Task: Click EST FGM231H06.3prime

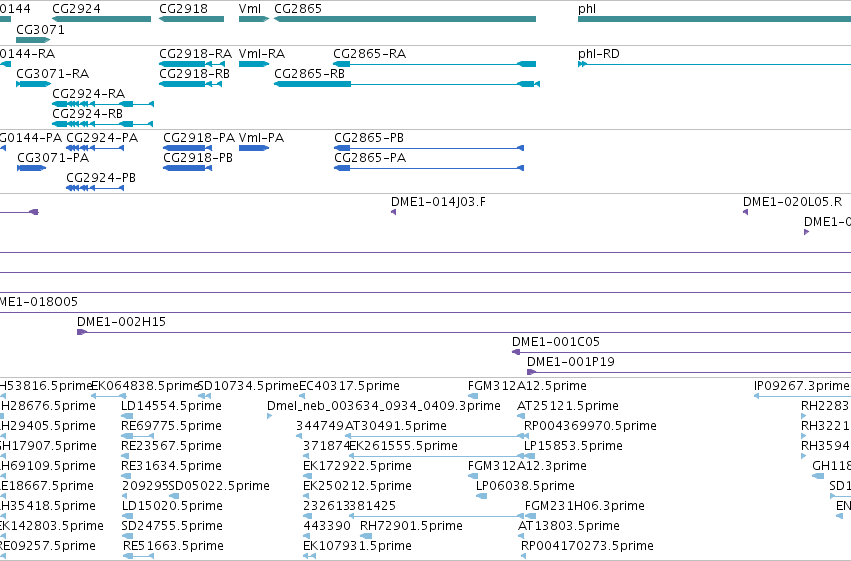Action: [x=530, y=517]
